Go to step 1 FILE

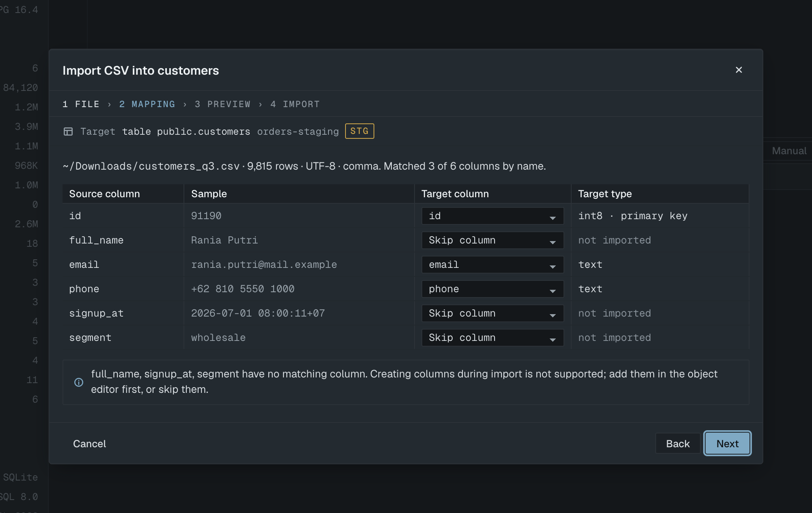click(81, 104)
